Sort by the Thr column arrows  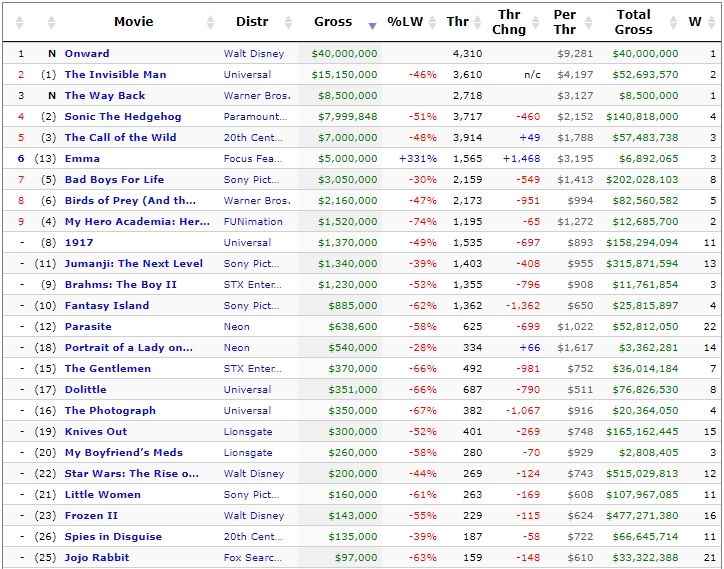(478, 22)
